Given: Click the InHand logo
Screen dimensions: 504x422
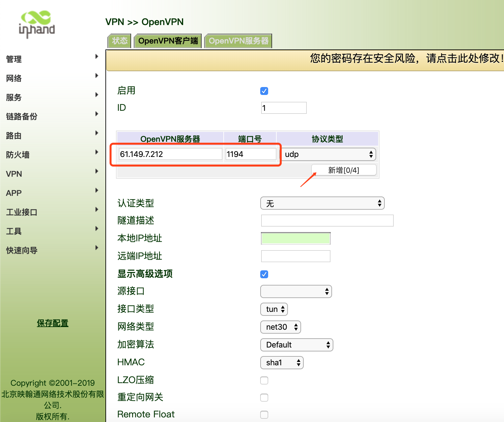Looking at the screenshot, I should [37, 24].
